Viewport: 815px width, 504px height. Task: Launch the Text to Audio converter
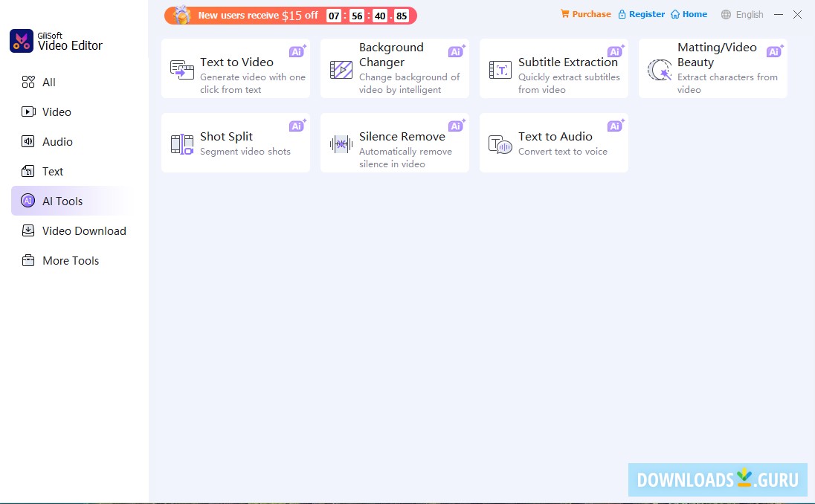(x=553, y=142)
